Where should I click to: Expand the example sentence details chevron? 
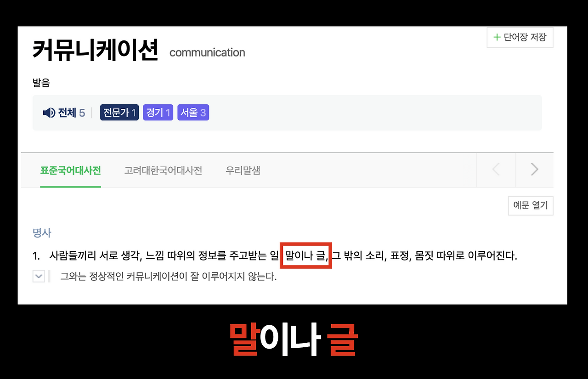point(39,276)
